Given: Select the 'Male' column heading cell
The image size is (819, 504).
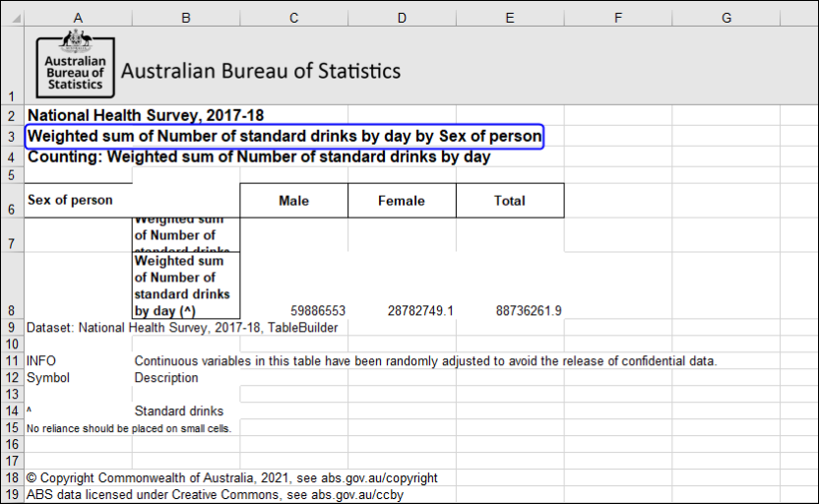Looking at the screenshot, I should coord(294,201).
